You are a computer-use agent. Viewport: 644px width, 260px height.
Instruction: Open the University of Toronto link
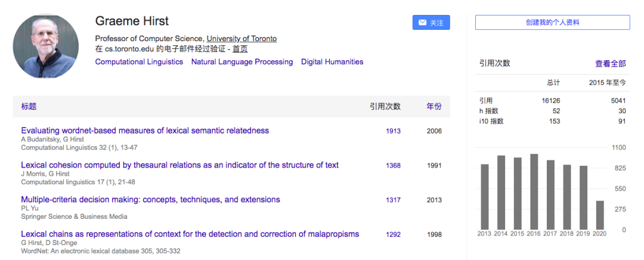pos(241,39)
